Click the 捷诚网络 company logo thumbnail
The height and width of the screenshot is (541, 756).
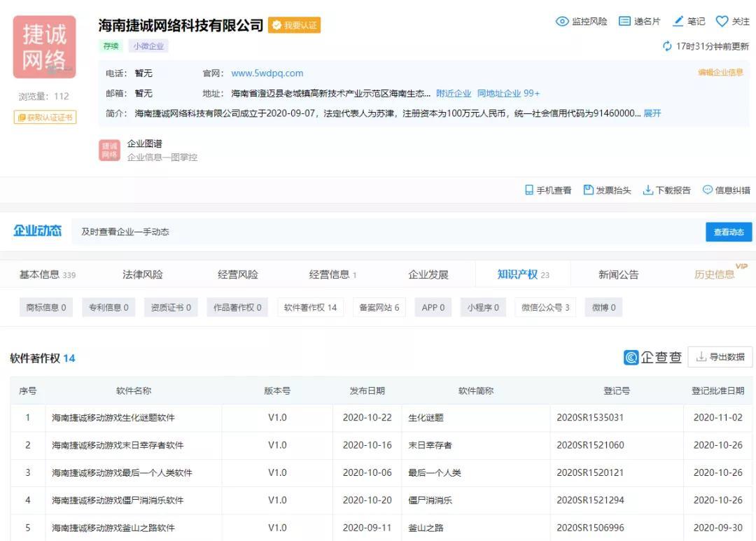[x=45, y=45]
